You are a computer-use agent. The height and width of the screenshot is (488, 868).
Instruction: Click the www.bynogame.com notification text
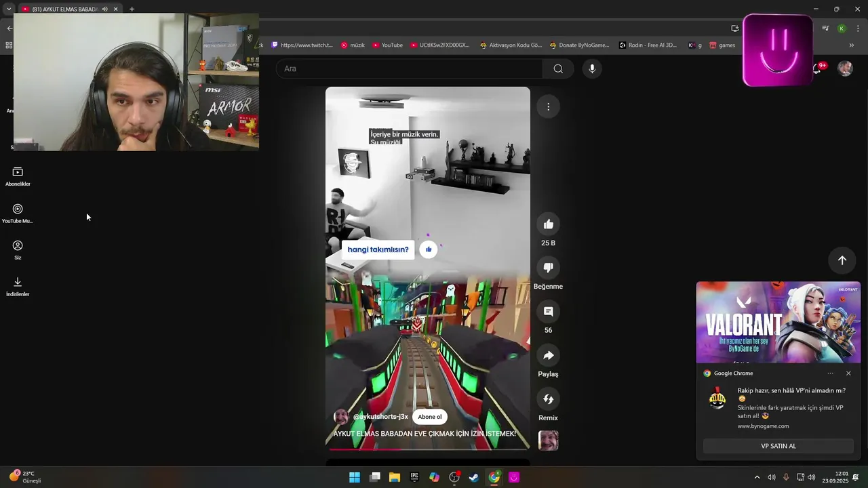[763, 426]
